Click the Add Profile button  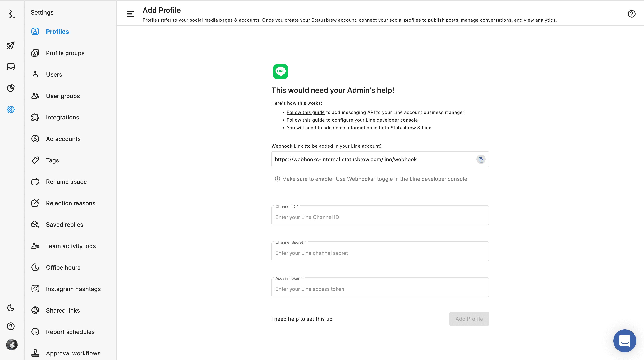coord(469,319)
